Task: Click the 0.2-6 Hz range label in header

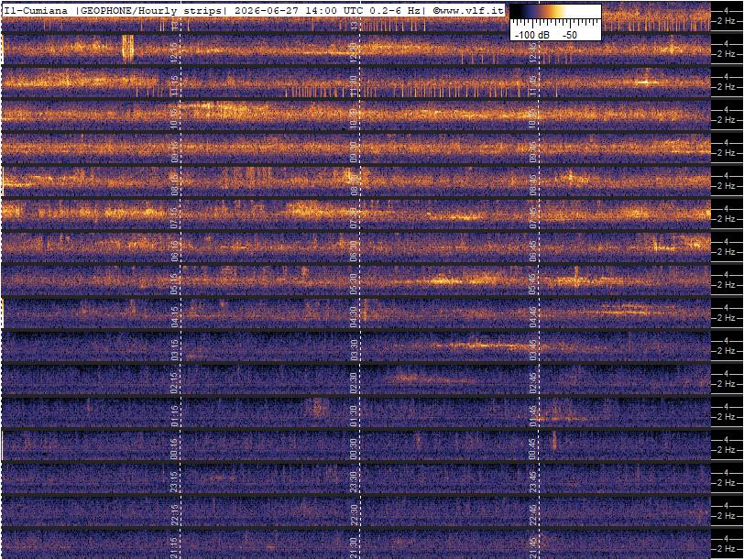Action: [395, 11]
